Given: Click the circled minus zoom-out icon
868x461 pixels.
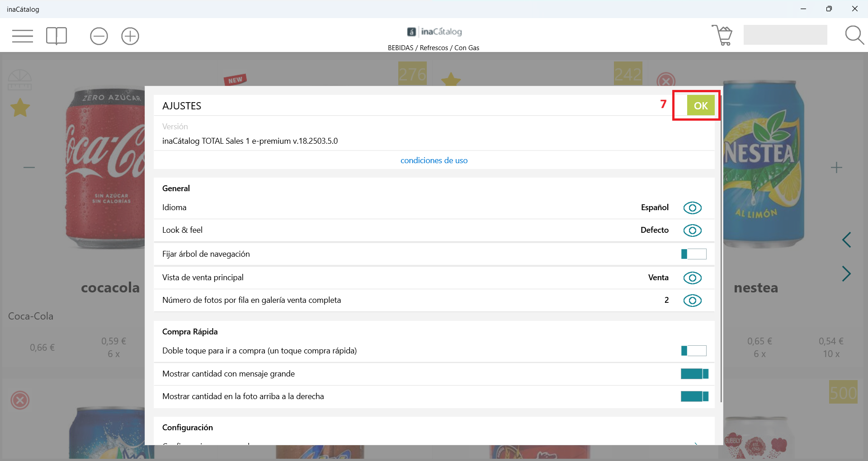Looking at the screenshot, I should [99, 36].
